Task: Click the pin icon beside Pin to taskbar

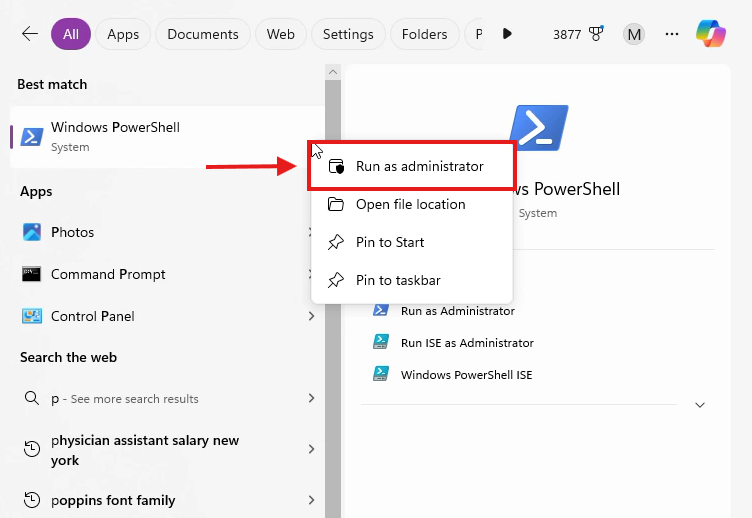Action: point(336,280)
